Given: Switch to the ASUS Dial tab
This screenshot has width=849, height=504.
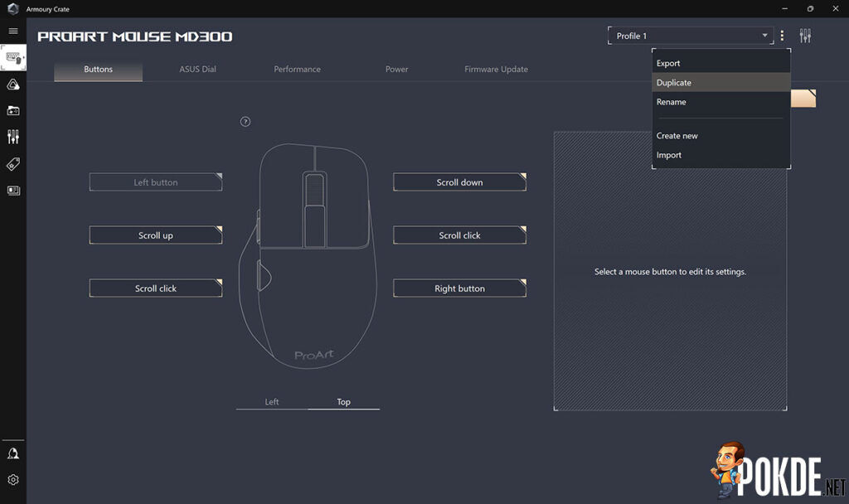Looking at the screenshot, I should pos(197,70).
